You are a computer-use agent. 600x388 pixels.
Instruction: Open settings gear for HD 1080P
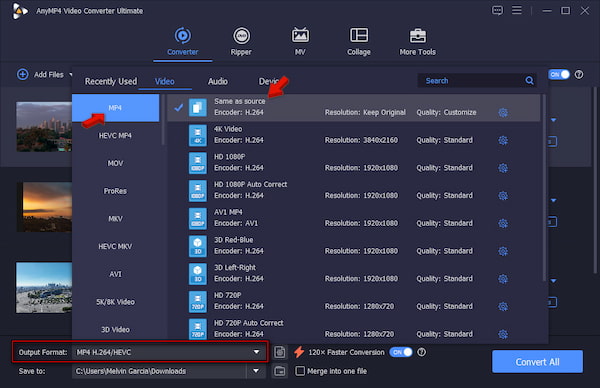pyautogui.click(x=503, y=168)
